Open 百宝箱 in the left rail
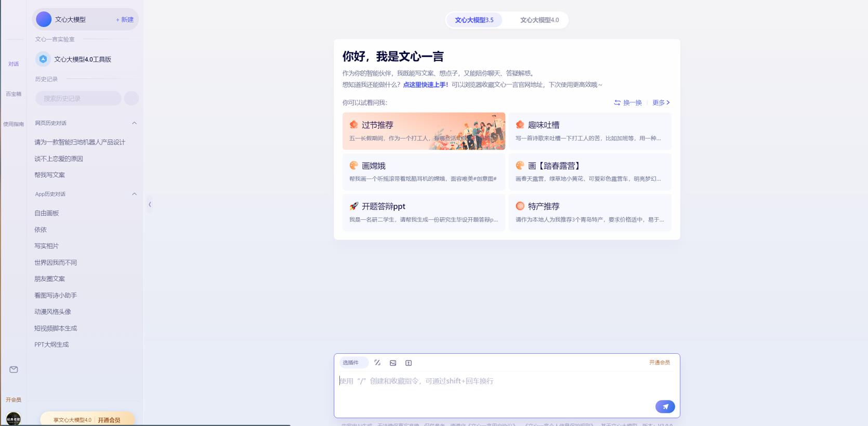The width and height of the screenshot is (868, 426). [x=14, y=94]
